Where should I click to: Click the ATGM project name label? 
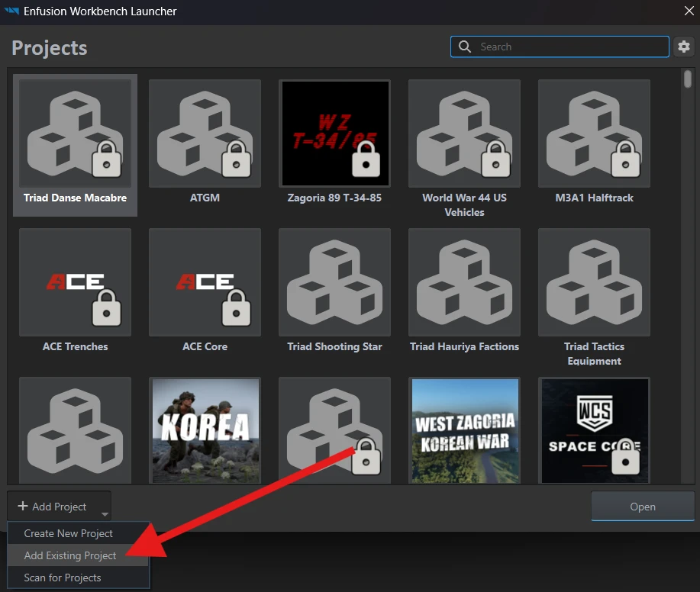(205, 198)
